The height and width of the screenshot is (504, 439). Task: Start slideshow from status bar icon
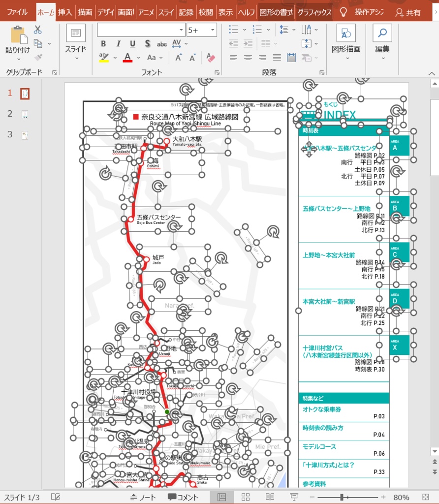pyautogui.click(x=294, y=497)
